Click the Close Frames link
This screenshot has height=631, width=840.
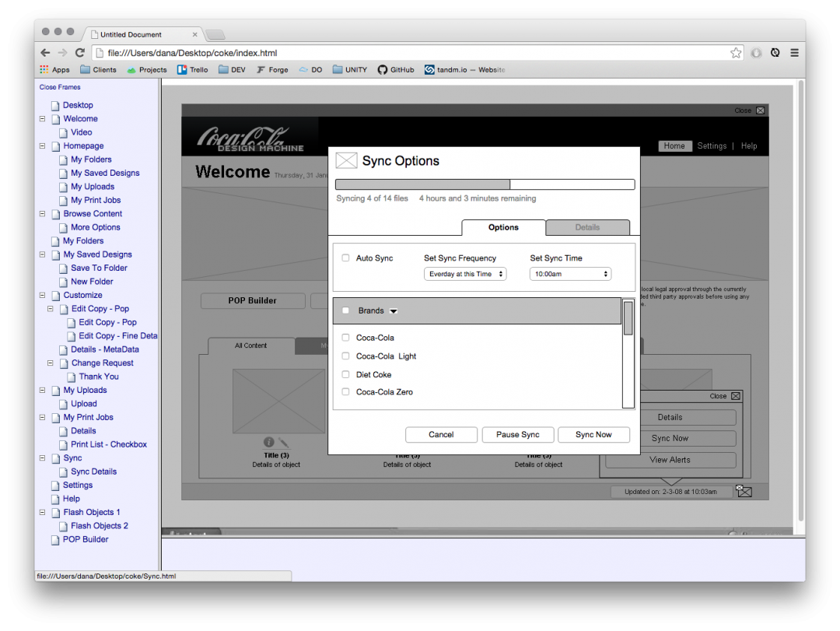(60, 87)
